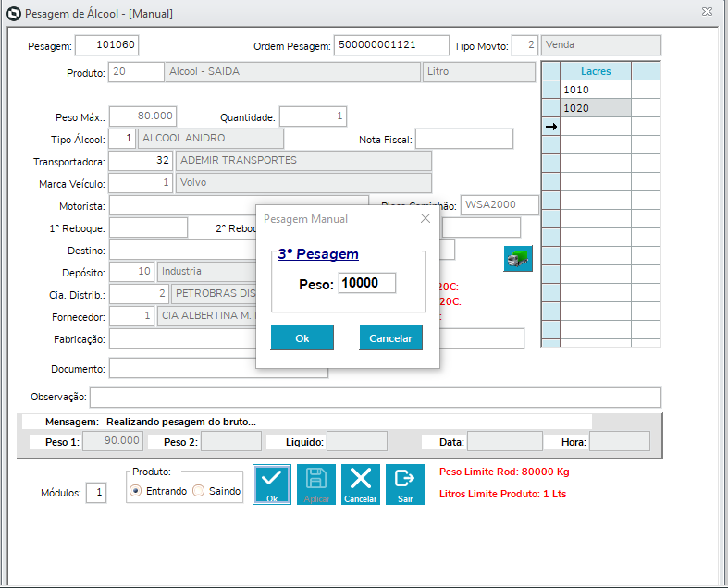
Task: Click the Peso Máx. field
Action: [143, 116]
